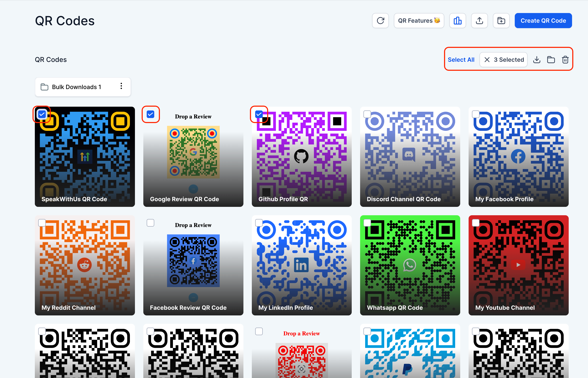The image size is (588, 378).
Task: Open the My LinkedIn Profile QR thumbnail
Action: tap(301, 265)
